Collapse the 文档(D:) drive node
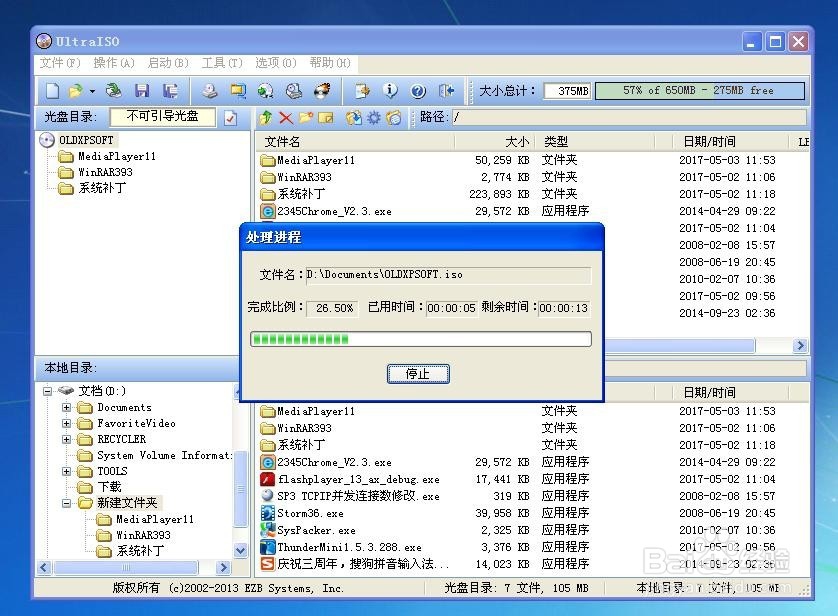Viewport: 838px width, 616px height. coord(48,391)
